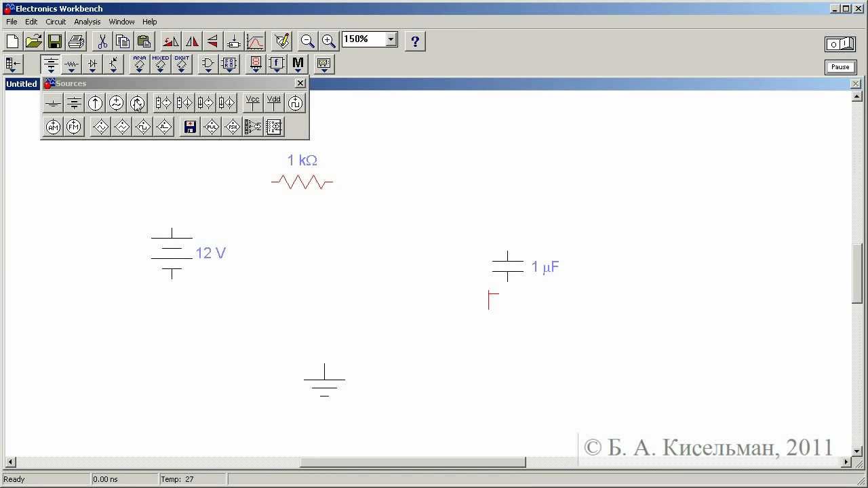Open the zoom percentage dropdown
The image size is (868, 488).
point(391,39)
